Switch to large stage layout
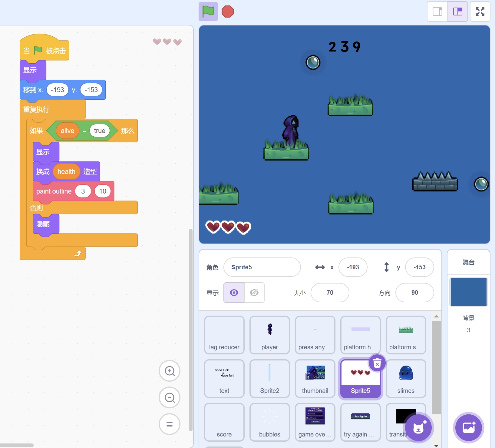 pos(457,12)
